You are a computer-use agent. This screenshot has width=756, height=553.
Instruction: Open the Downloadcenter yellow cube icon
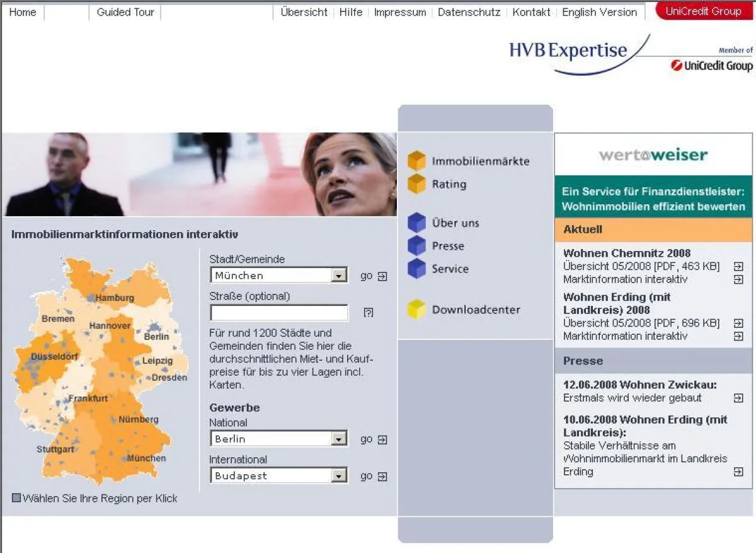tap(417, 309)
